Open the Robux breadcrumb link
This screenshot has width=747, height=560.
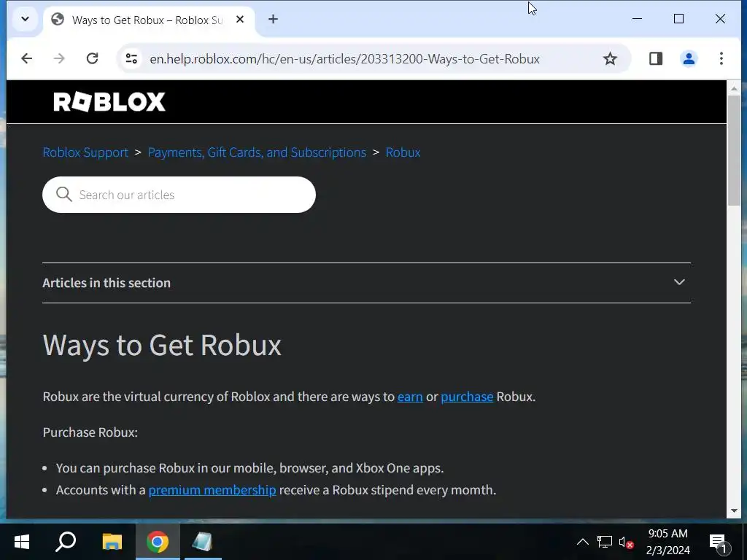403,152
